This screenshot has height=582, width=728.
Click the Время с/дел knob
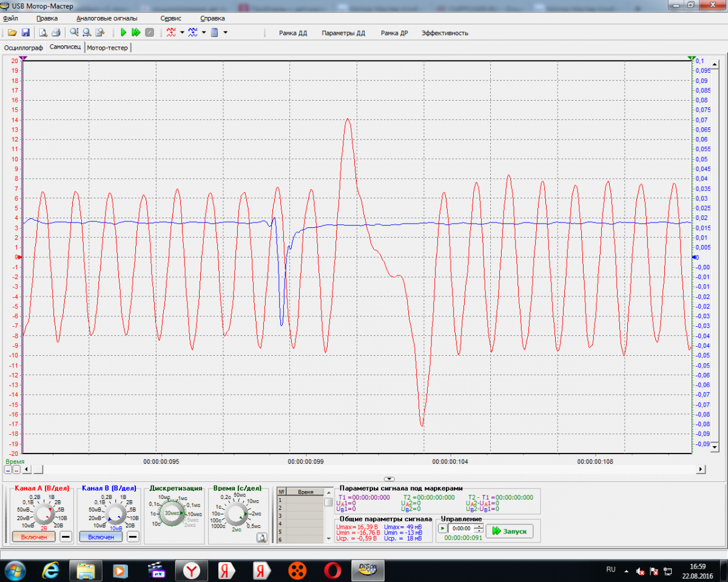coord(237,513)
